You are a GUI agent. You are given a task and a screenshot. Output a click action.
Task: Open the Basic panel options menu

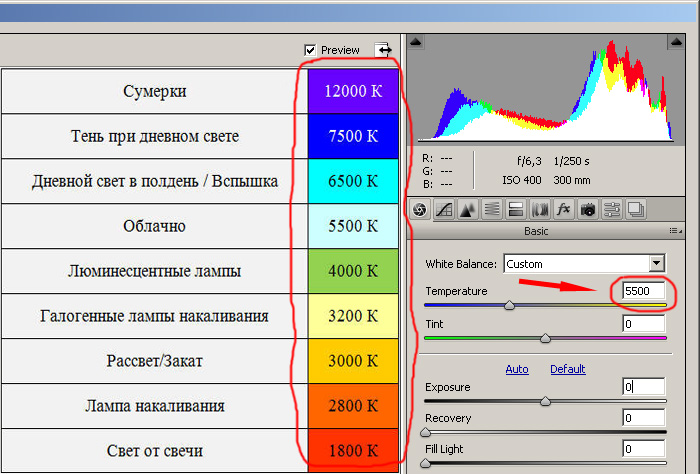675,231
